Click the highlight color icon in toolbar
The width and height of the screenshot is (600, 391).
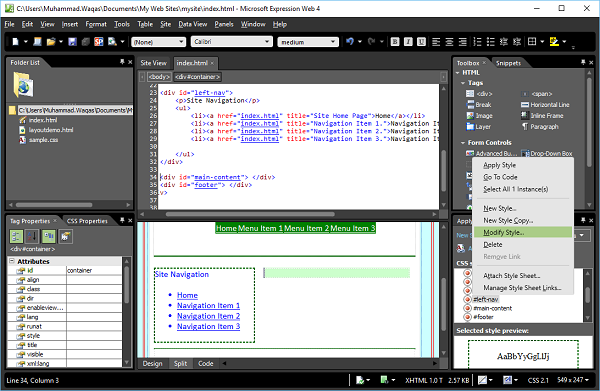pyautogui.click(x=554, y=42)
